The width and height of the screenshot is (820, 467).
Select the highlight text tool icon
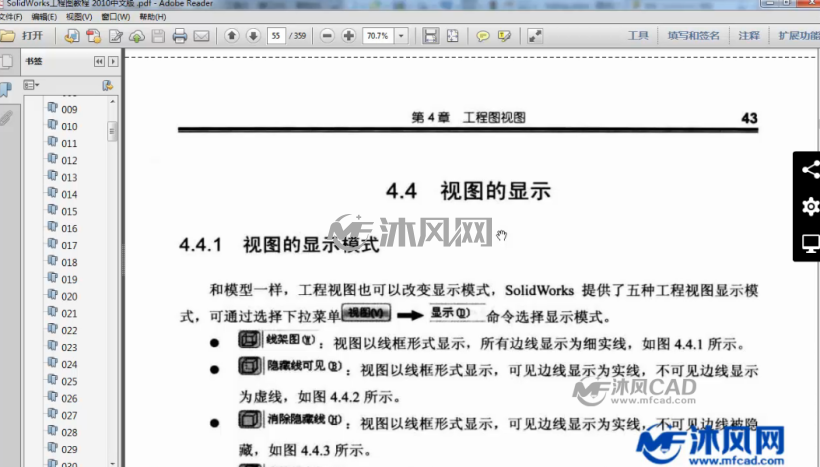pos(504,36)
